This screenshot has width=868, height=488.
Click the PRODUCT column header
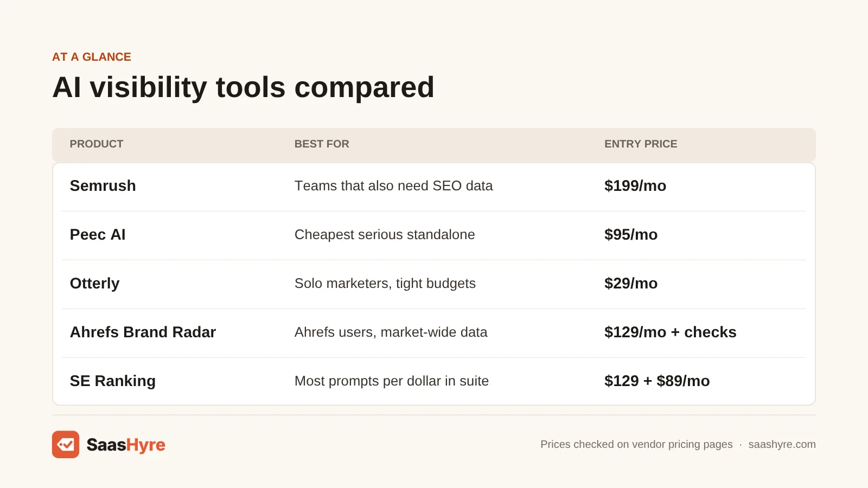pos(97,144)
